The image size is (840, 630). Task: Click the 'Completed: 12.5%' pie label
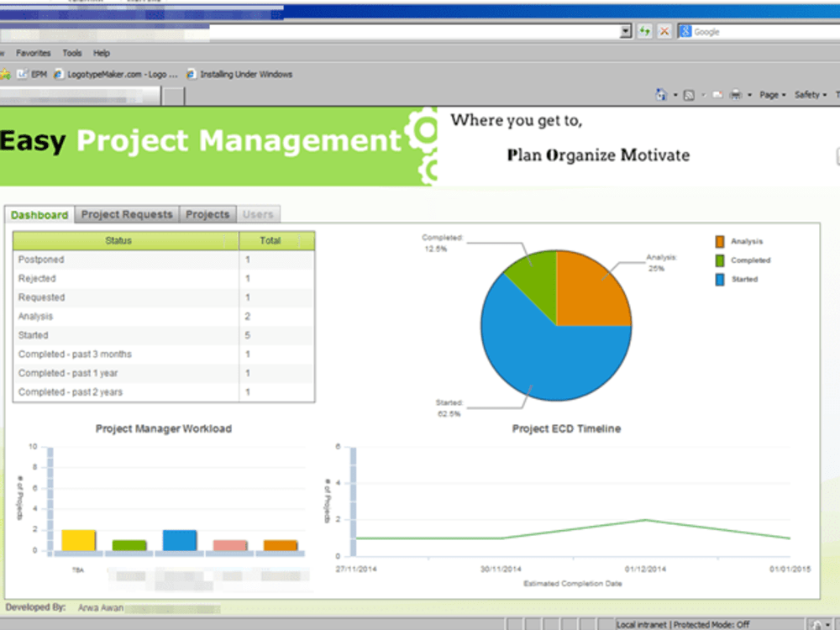(442, 244)
